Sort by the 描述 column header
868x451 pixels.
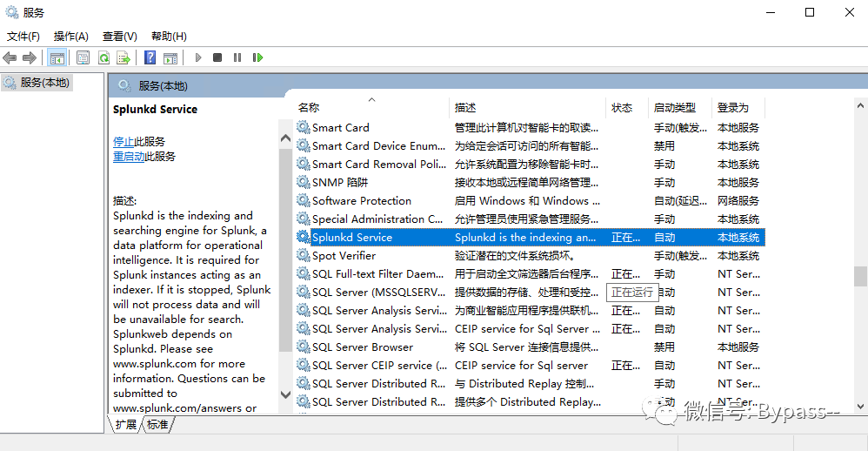click(528, 107)
